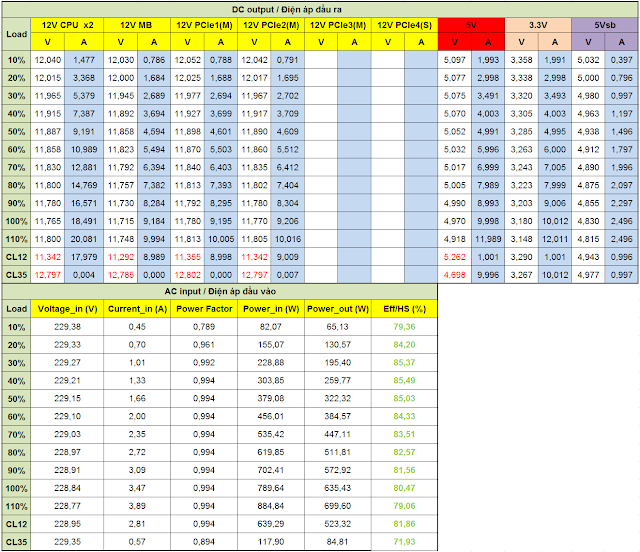This screenshot has width=640, height=552.
Task: Select the efficiency value 85,49
Action: [404, 380]
